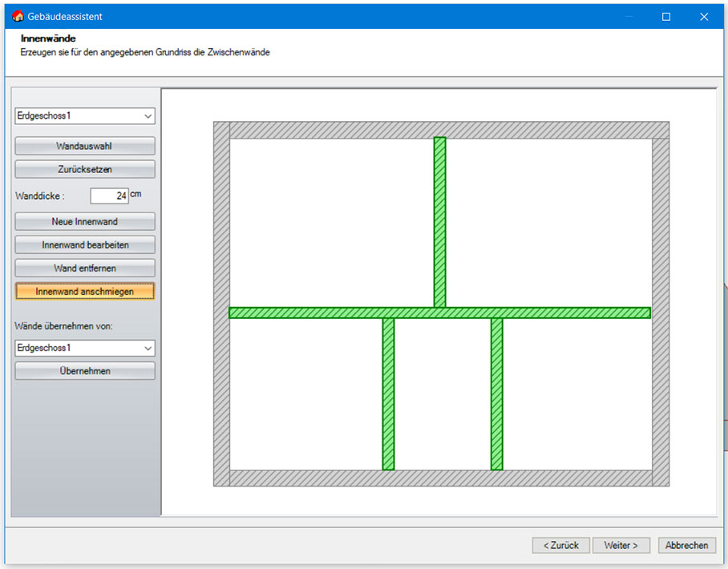Viewport: 728px width, 569px height.
Task: Click the Wandauswahl button
Action: point(85,146)
